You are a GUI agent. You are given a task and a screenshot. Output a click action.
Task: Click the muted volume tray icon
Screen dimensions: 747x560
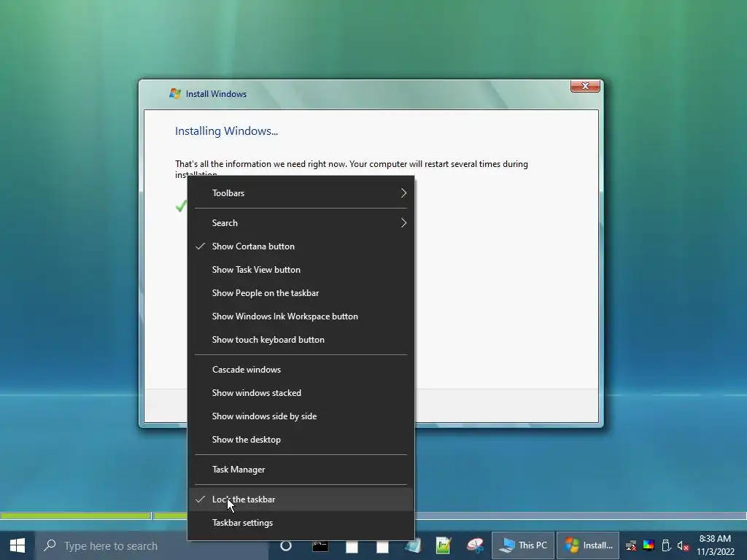tap(683, 546)
